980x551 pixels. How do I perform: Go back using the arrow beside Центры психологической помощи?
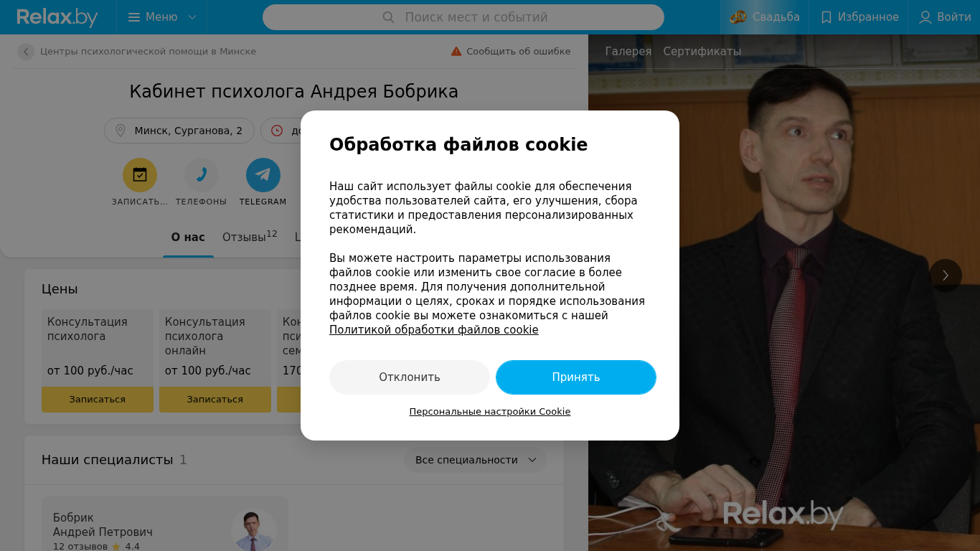[26, 52]
